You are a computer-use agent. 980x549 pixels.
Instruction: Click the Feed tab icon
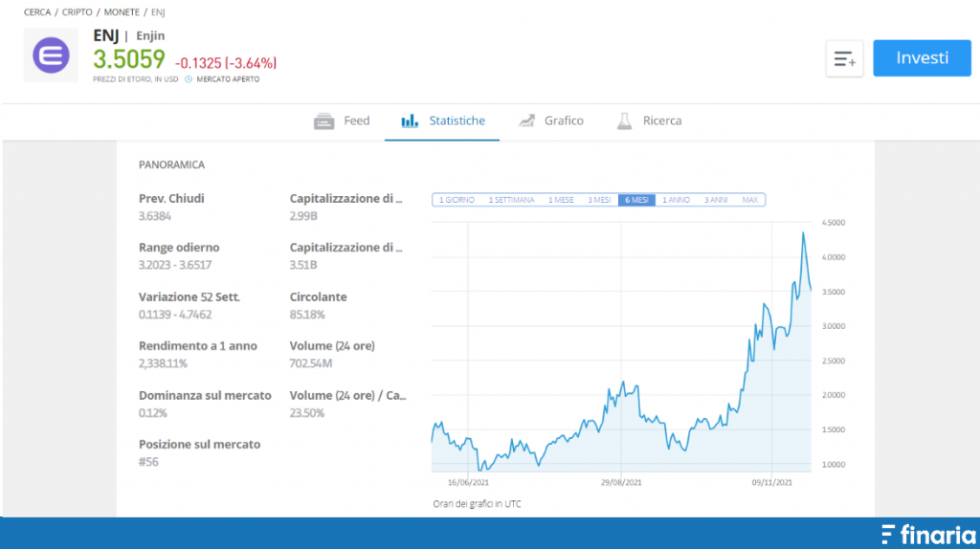point(323,121)
